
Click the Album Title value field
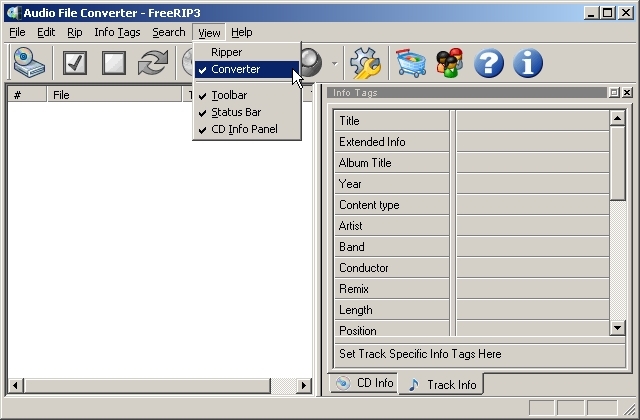click(533, 163)
